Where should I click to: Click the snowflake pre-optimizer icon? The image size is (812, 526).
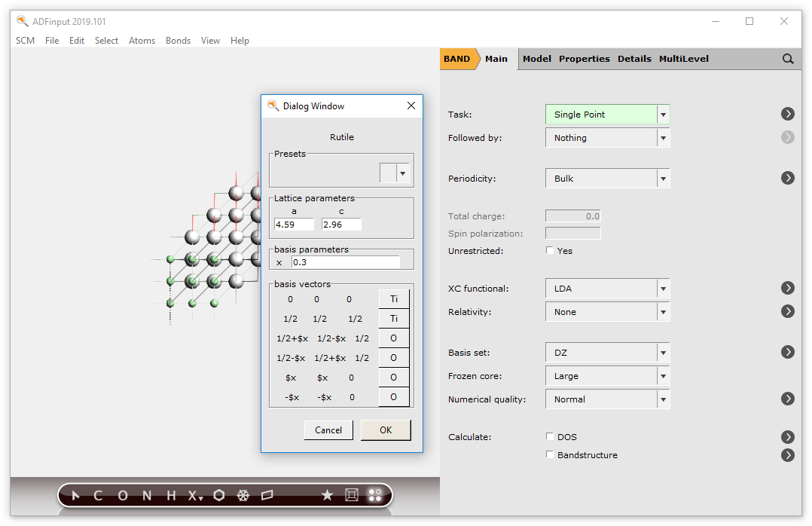tap(243, 495)
